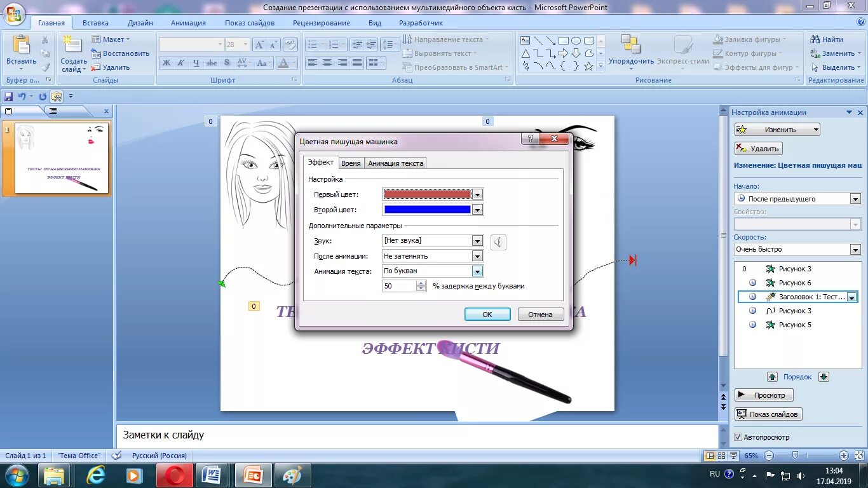
Task: Open Internet Explorer from the taskbar
Action: coord(96,475)
